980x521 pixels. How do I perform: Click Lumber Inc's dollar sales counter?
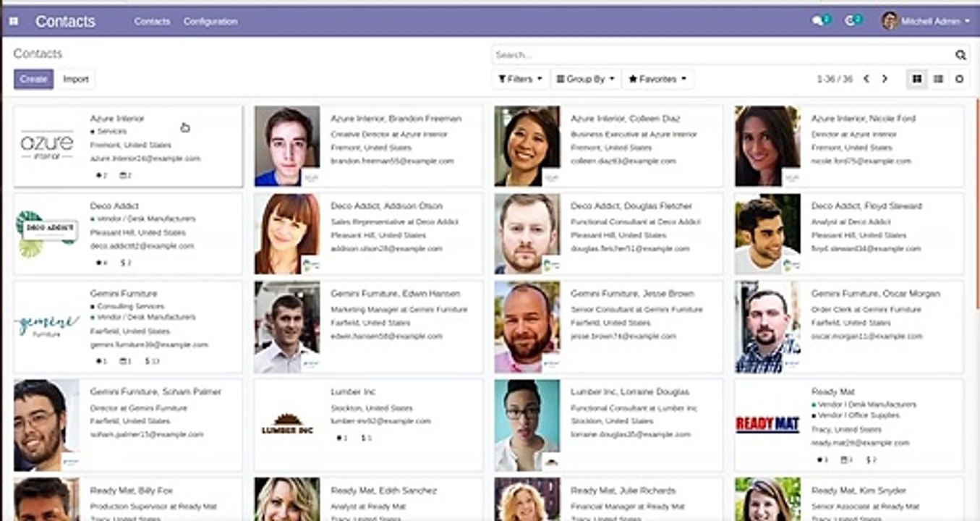point(366,438)
